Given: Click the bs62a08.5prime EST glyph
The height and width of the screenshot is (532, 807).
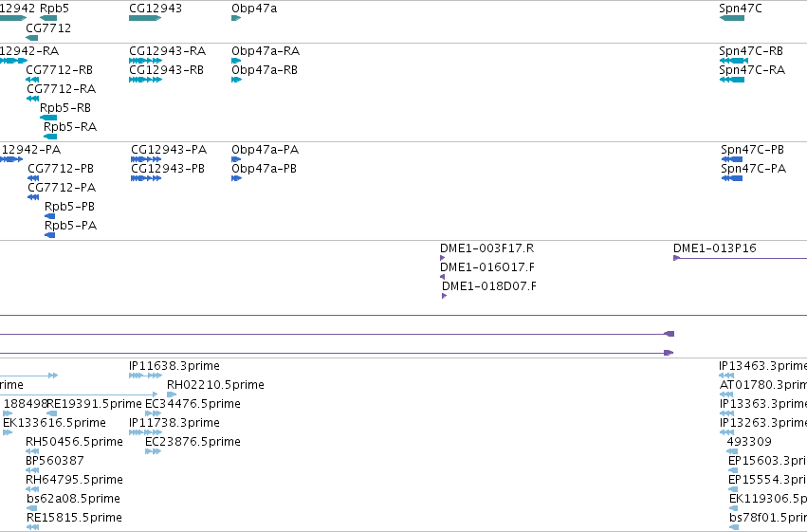Looking at the screenshot, I should 32,509.
